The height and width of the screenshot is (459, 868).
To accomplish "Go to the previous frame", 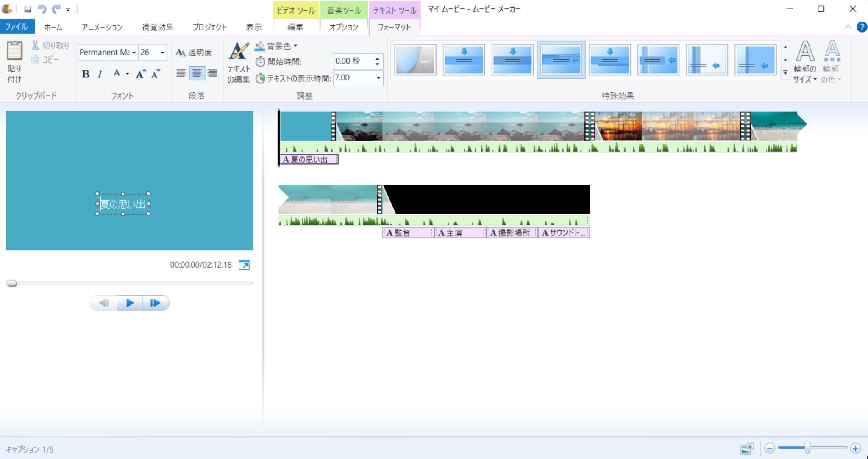I will 103,303.
